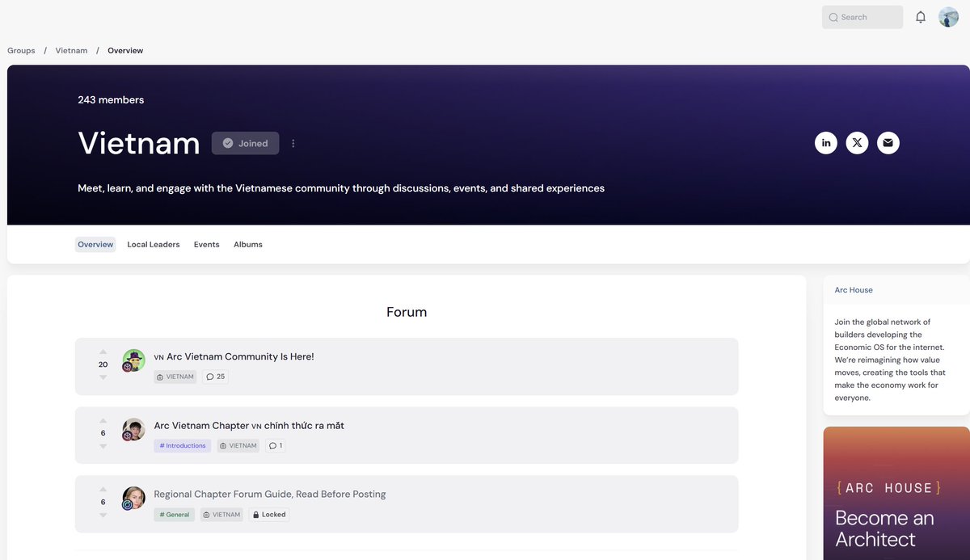970x560 pixels.
Task: Switch to the Events tab
Action: coord(206,244)
